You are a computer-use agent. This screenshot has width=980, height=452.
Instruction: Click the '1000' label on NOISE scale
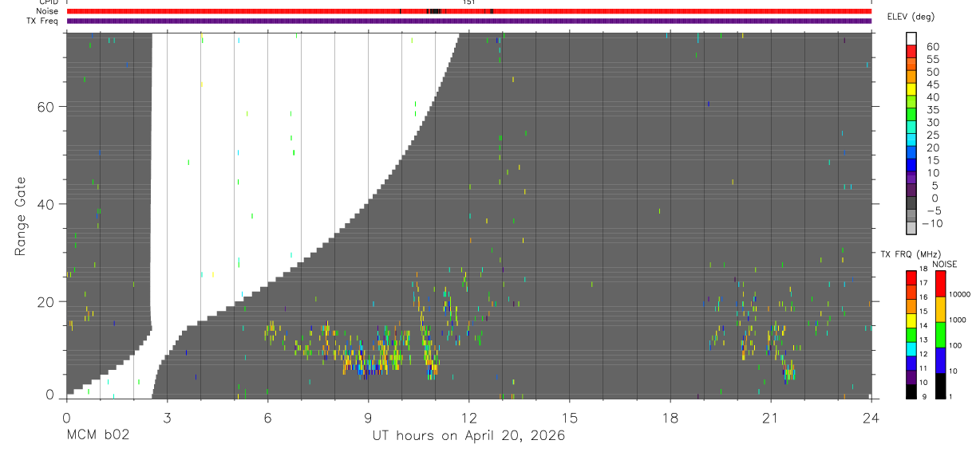click(958, 320)
